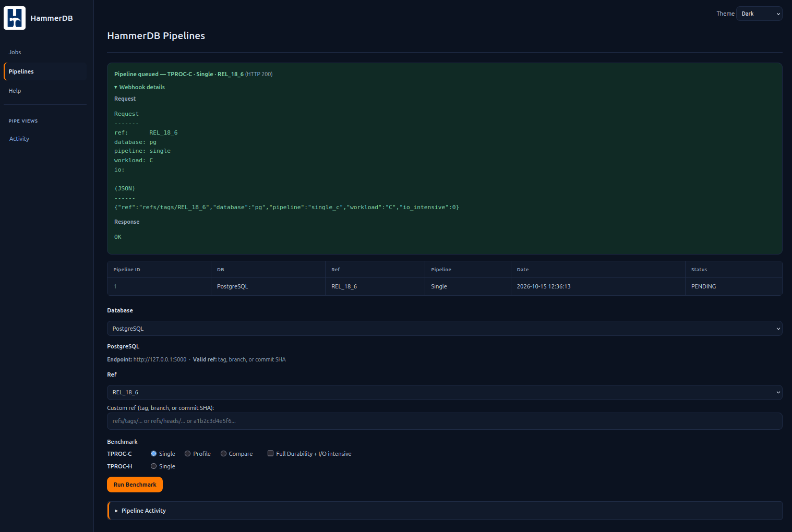
Task: Expand the Pipeline Activity section
Action: click(445, 511)
